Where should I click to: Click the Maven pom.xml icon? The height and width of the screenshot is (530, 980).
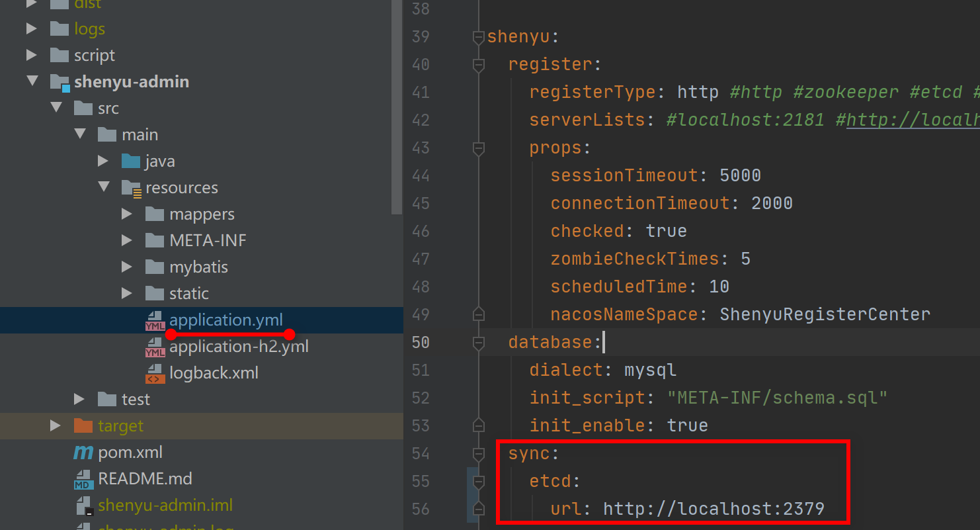click(x=83, y=453)
